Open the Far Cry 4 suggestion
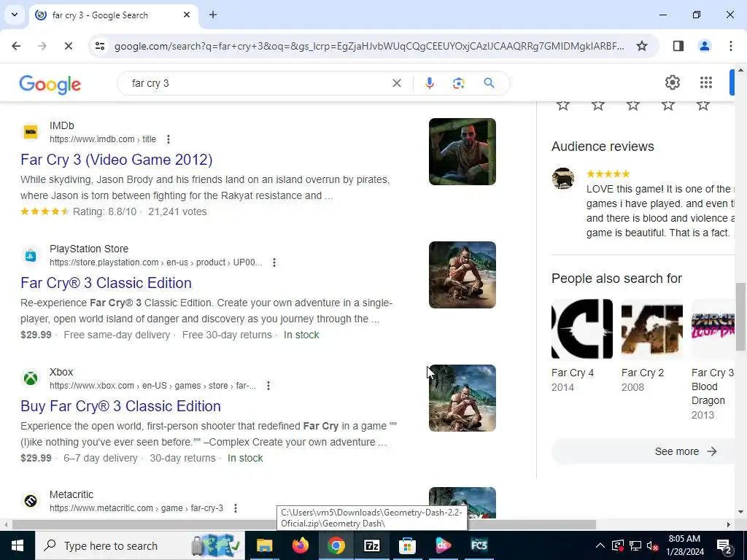 point(581,346)
